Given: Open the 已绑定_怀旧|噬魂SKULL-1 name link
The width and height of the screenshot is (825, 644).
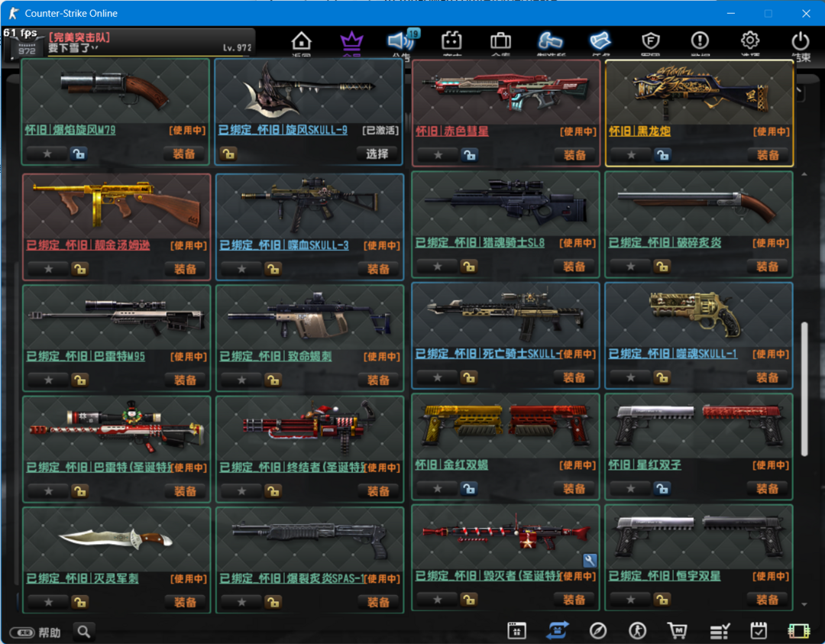Looking at the screenshot, I should tap(673, 354).
